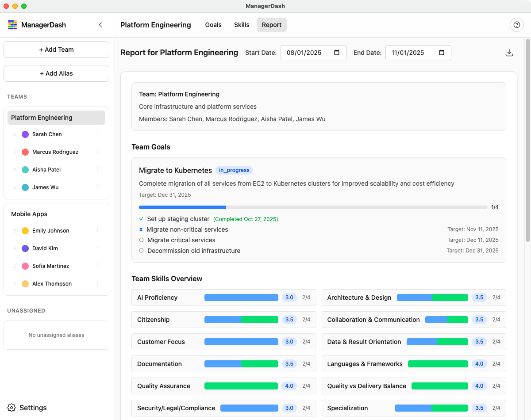
Task: Click Aisha Patel's teal avatar dot
Action: point(25,170)
